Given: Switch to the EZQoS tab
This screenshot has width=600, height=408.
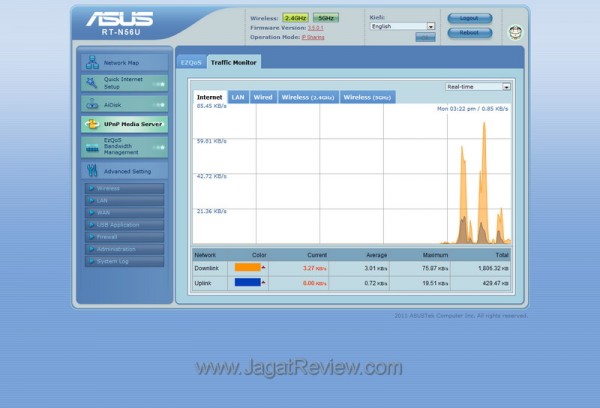Looking at the screenshot, I should [x=191, y=62].
